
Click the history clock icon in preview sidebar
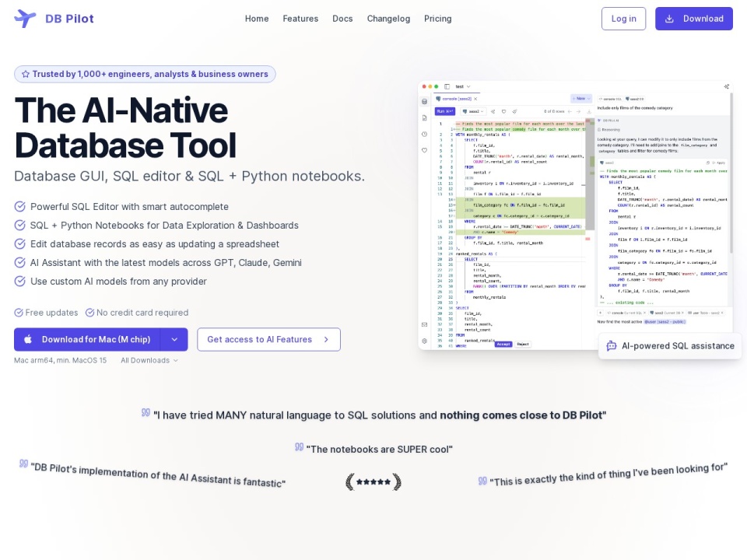pos(425,134)
